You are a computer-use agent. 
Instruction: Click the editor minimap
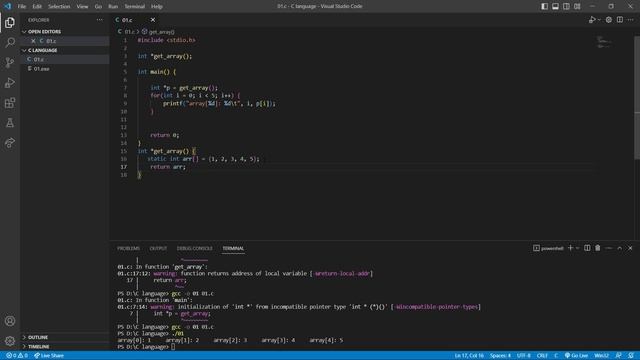(603, 42)
